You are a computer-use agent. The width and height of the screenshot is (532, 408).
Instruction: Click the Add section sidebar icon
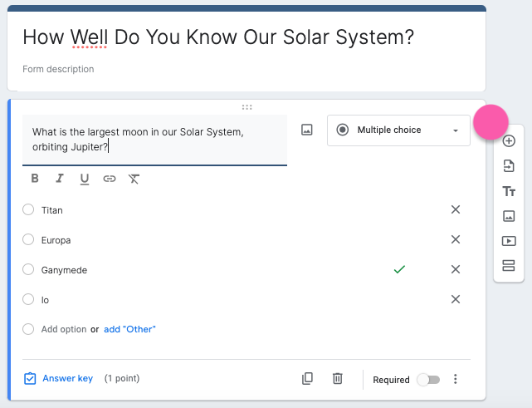(x=509, y=266)
